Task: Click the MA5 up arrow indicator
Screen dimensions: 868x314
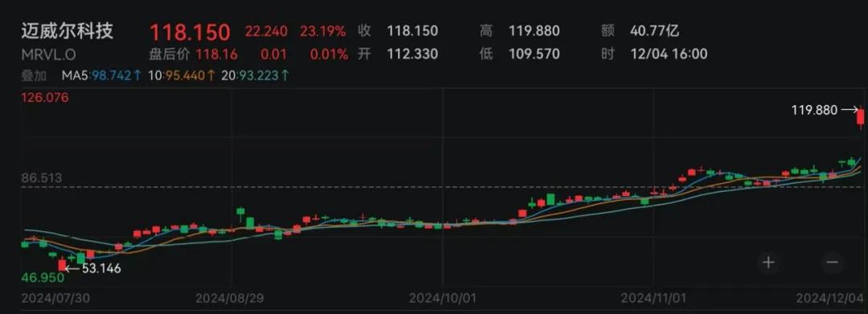Action: 137,75
